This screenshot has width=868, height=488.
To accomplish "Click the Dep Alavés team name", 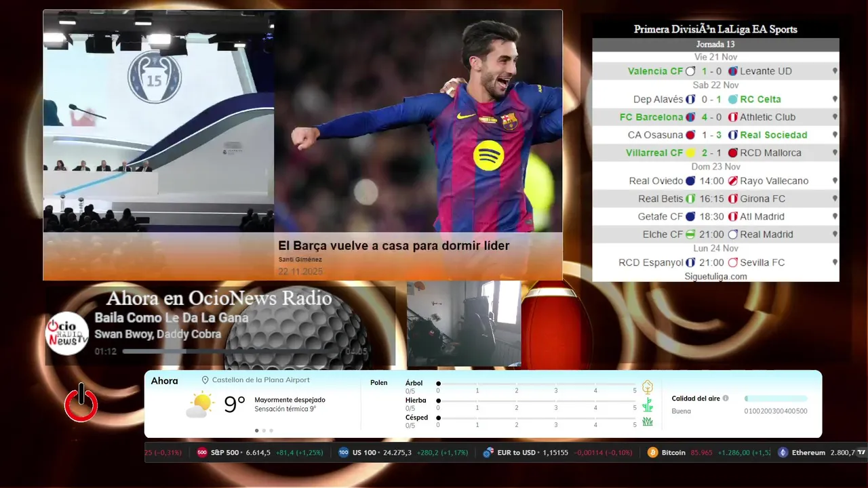I will point(658,99).
